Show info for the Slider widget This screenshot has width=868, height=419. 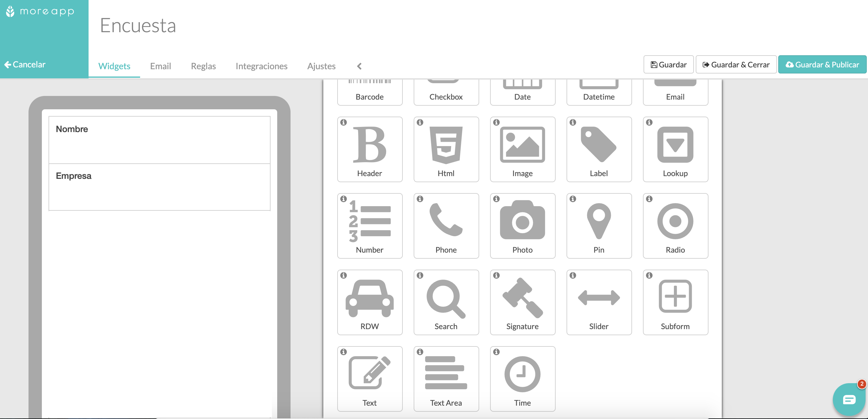point(573,276)
